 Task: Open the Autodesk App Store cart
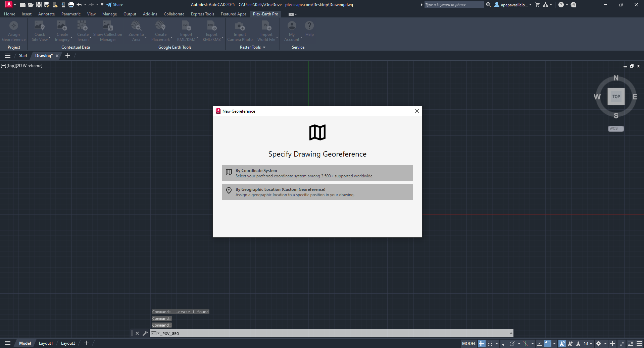[537, 5]
